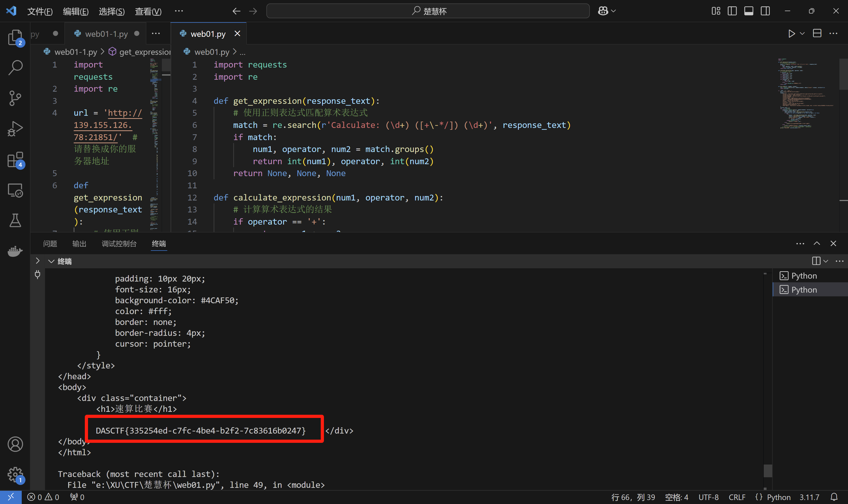Open panel views and more actions ellipsis

800,243
